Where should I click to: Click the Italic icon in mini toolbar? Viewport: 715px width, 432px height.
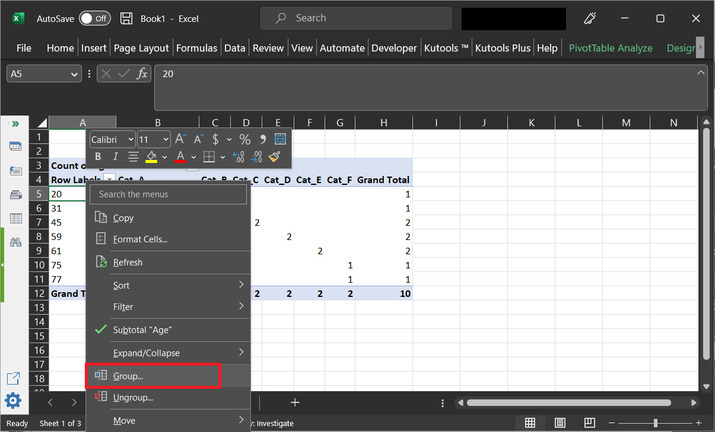(115, 157)
